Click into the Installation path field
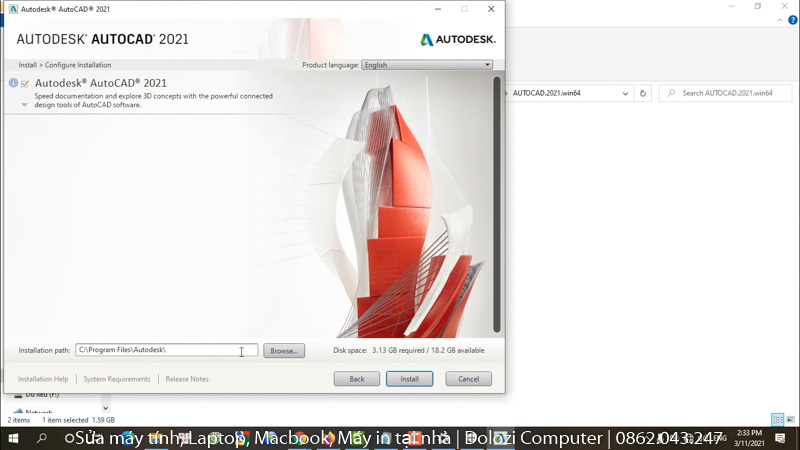The height and width of the screenshot is (450, 800). pos(166,350)
